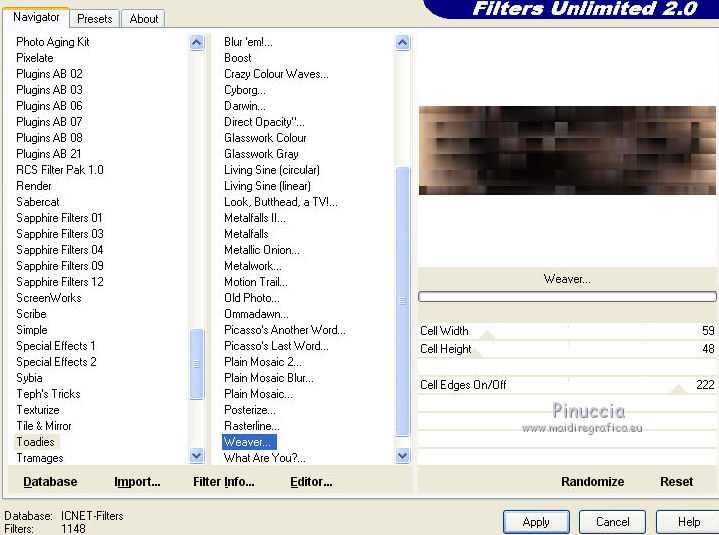
Task: Choose the What Are You?... filter
Action: tap(265, 458)
